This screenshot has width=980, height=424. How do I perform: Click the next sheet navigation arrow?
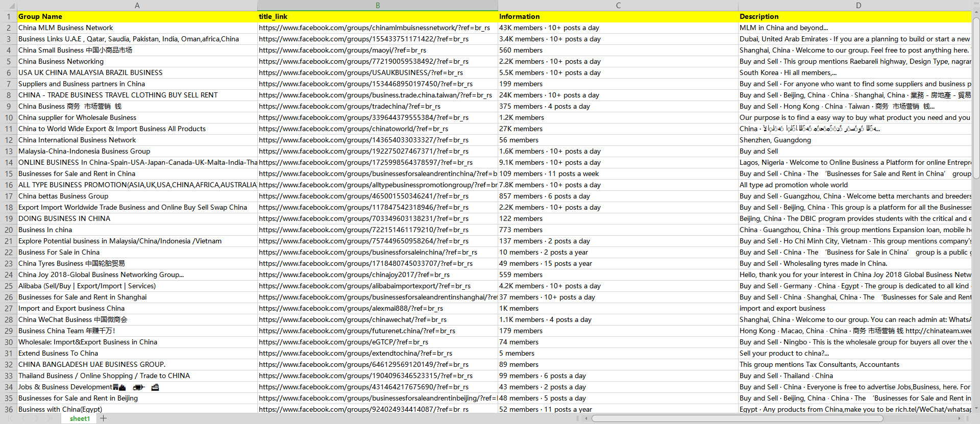37,418
